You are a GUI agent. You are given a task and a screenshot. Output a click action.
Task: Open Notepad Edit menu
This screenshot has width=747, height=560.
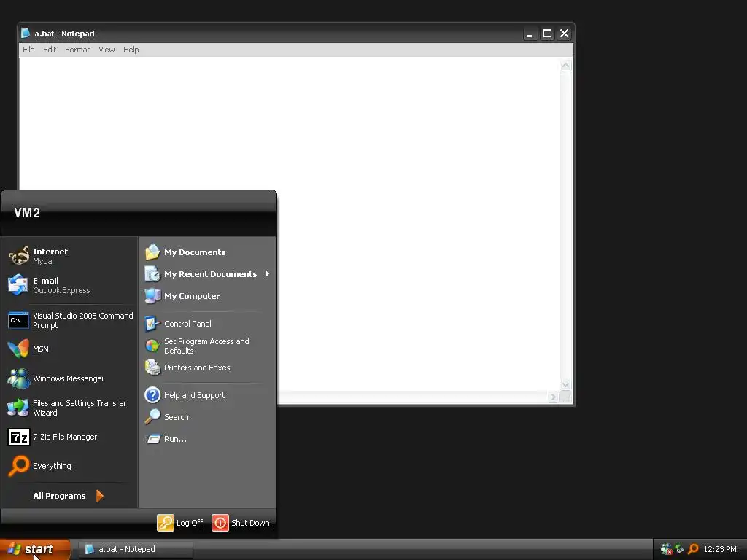coord(50,50)
